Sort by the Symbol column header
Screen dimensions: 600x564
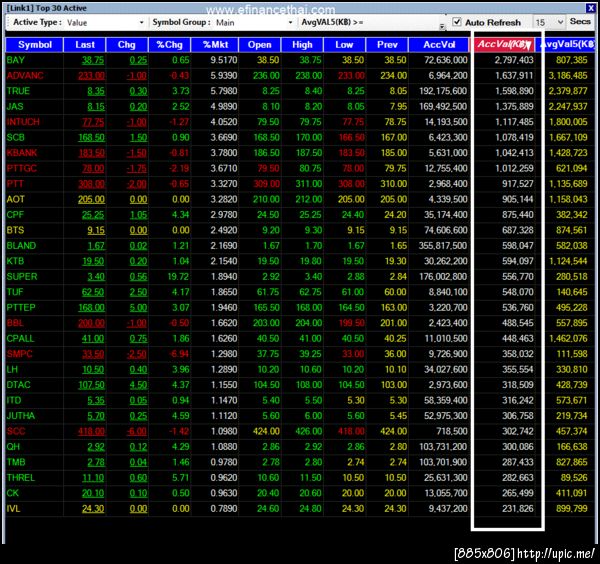35,45
